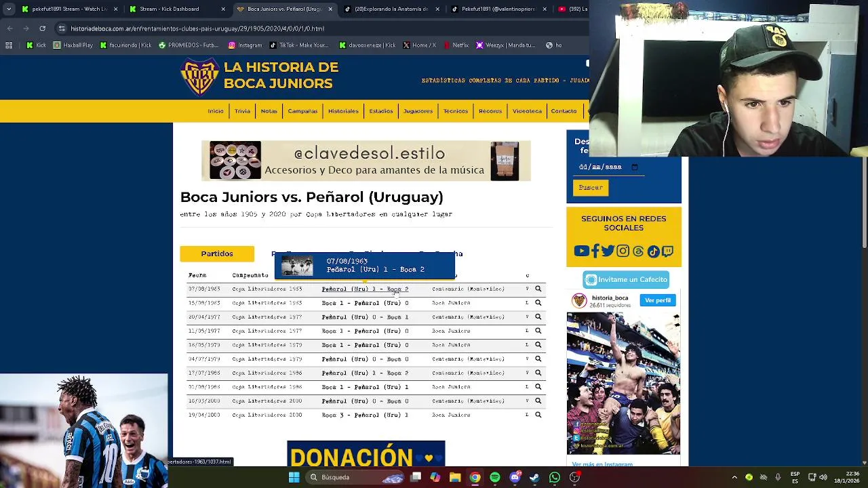Select the Partidos tab

pos(217,253)
